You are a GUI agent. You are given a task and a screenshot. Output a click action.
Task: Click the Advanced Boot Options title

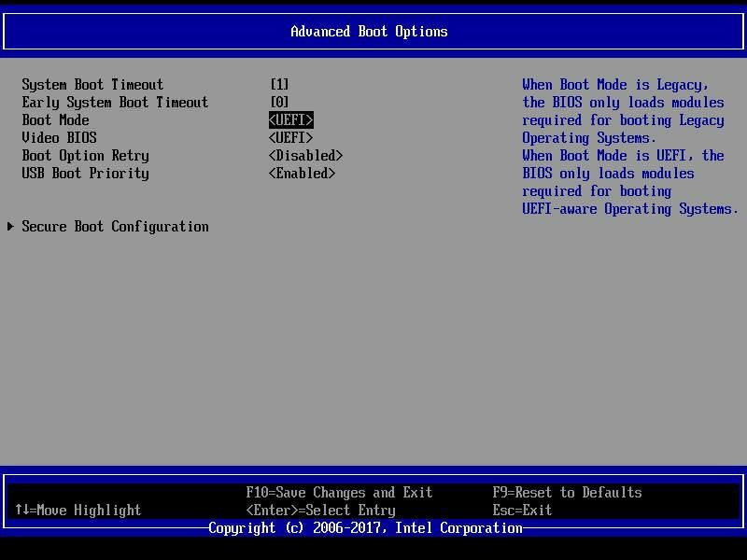(369, 32)
